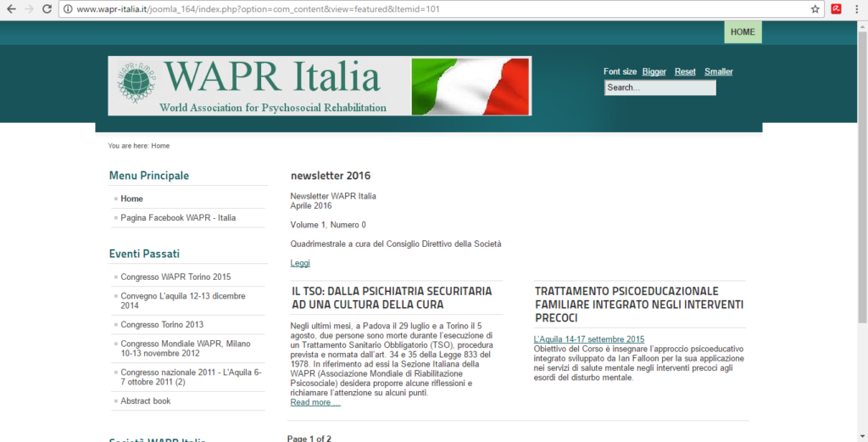The image size is (868, 442).
Task: Click the site info icon in address bar
Action: (x=68, y=8)
